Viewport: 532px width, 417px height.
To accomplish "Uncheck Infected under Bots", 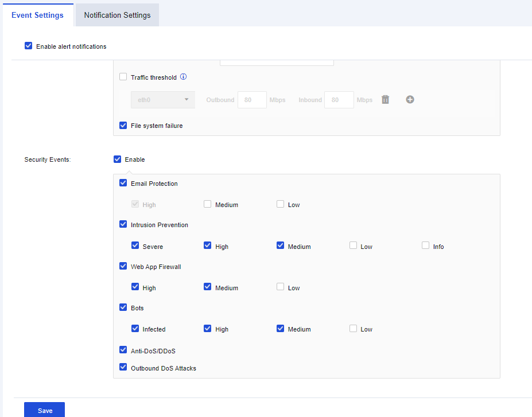I will 135,329.
